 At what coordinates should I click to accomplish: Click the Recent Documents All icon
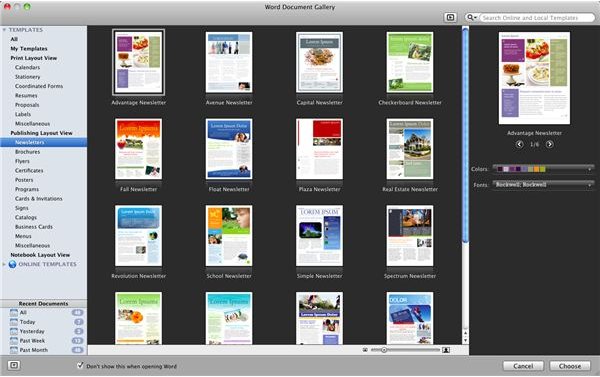tap(14, 312)
